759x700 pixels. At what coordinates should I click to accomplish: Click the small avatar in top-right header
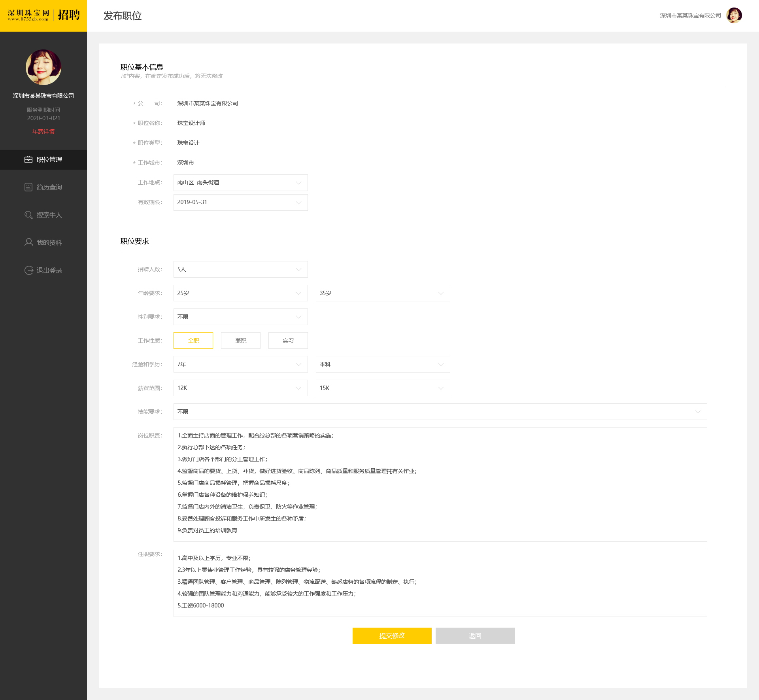(x=734, y=15)
